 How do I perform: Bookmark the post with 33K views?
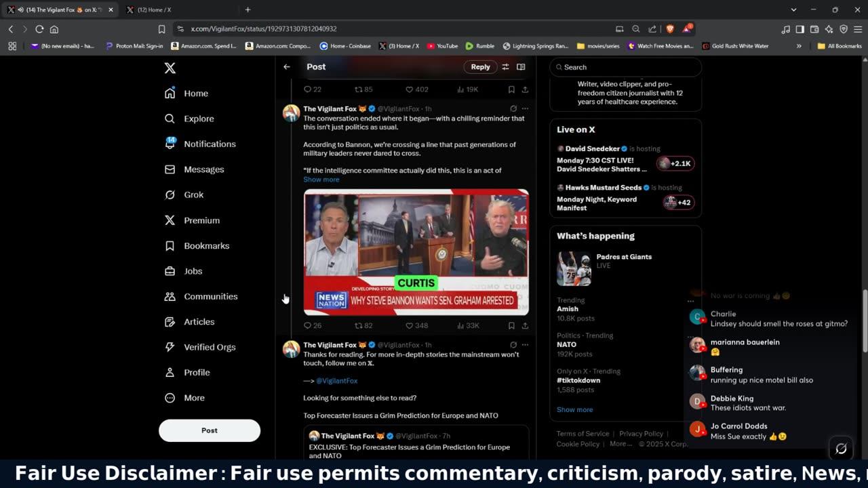[511, 326]
